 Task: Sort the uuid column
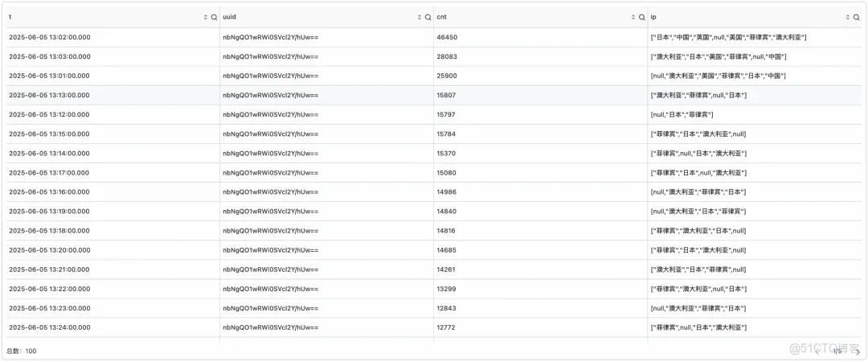(x=420, y=17)
